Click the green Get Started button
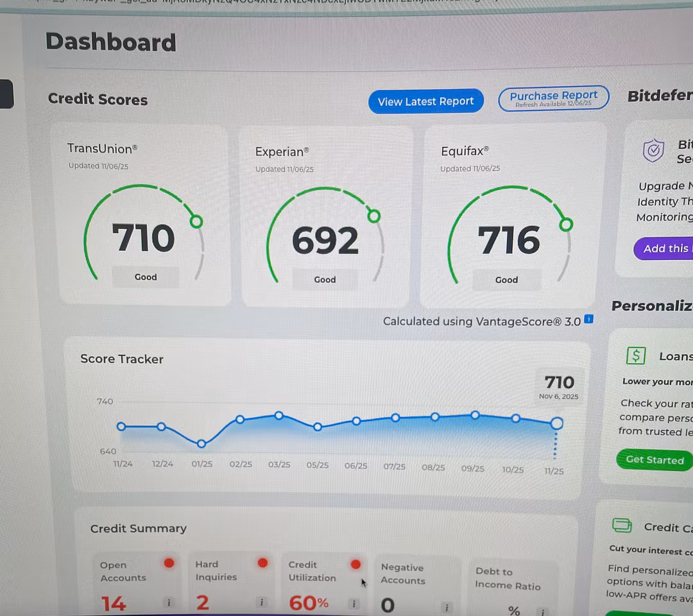693x616 pixels. (x=654, y=459)
